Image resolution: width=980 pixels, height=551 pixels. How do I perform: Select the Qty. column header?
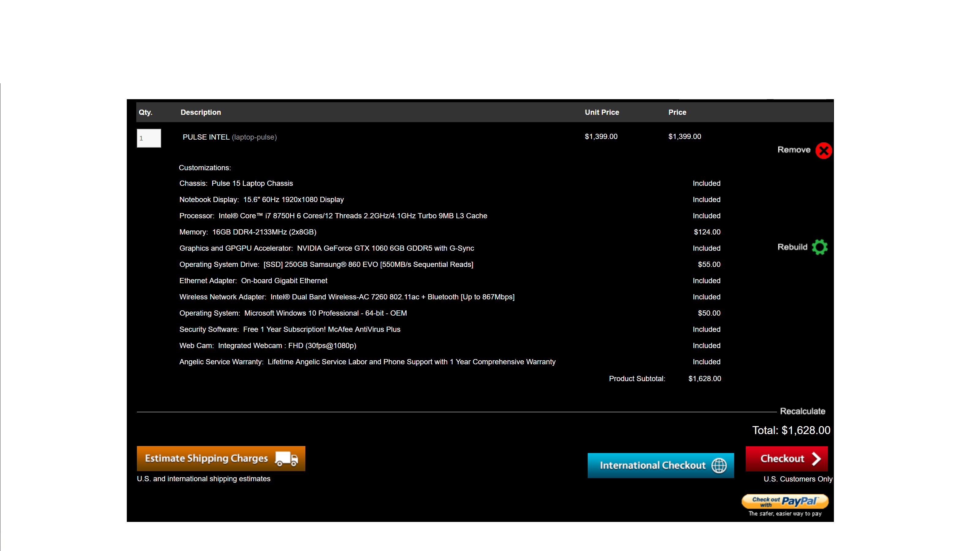coord(145,112)
